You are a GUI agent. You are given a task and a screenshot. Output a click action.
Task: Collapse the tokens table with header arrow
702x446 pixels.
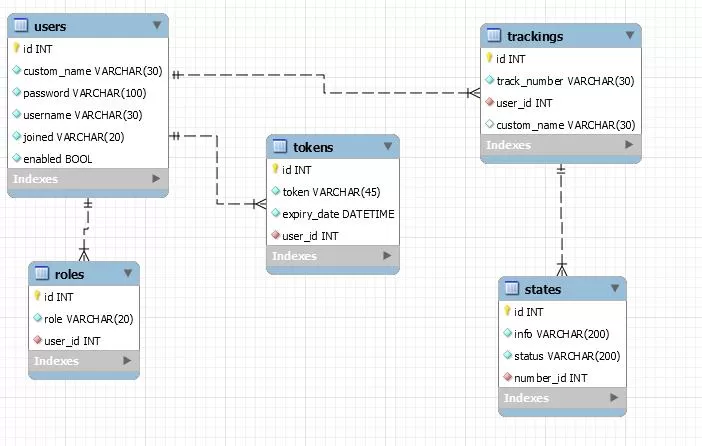point(388,146)
